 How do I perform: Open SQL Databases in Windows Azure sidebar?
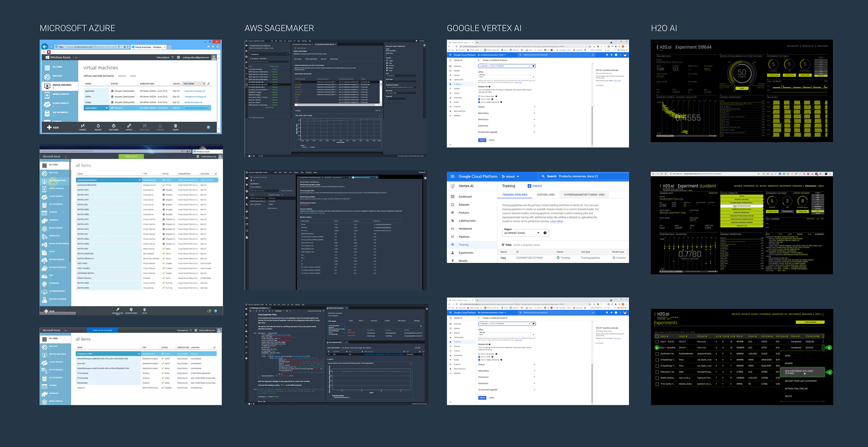click(59, 113)
